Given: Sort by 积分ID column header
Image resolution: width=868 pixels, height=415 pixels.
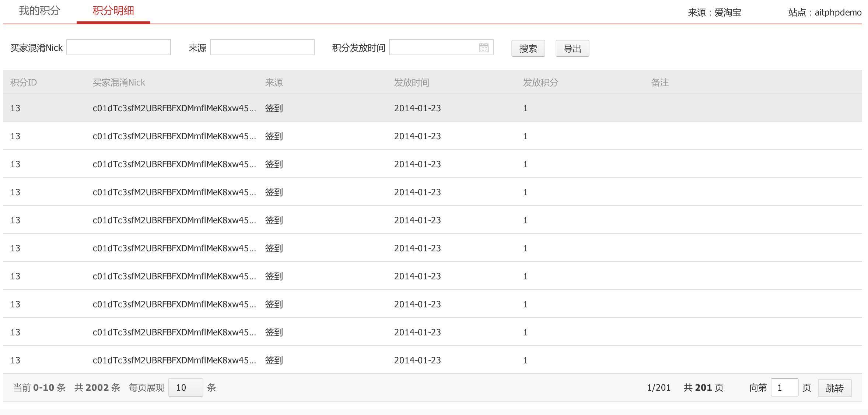Looking at the screenshot, I should (x=24, y=82).
